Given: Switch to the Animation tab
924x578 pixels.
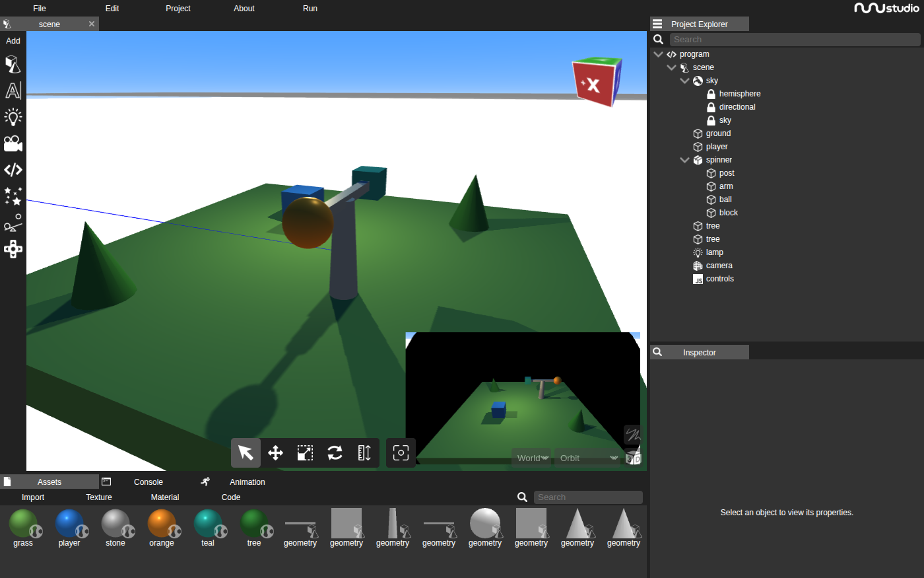Looking at the screenshot, I should tap(247, 482).
